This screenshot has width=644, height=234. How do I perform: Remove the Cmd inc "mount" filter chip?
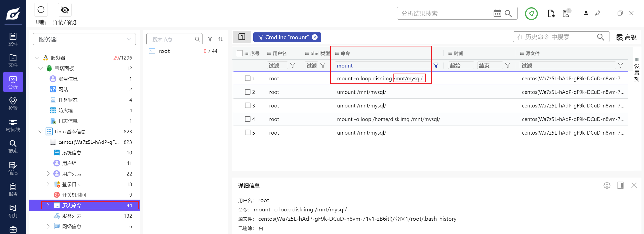[315, 37]
